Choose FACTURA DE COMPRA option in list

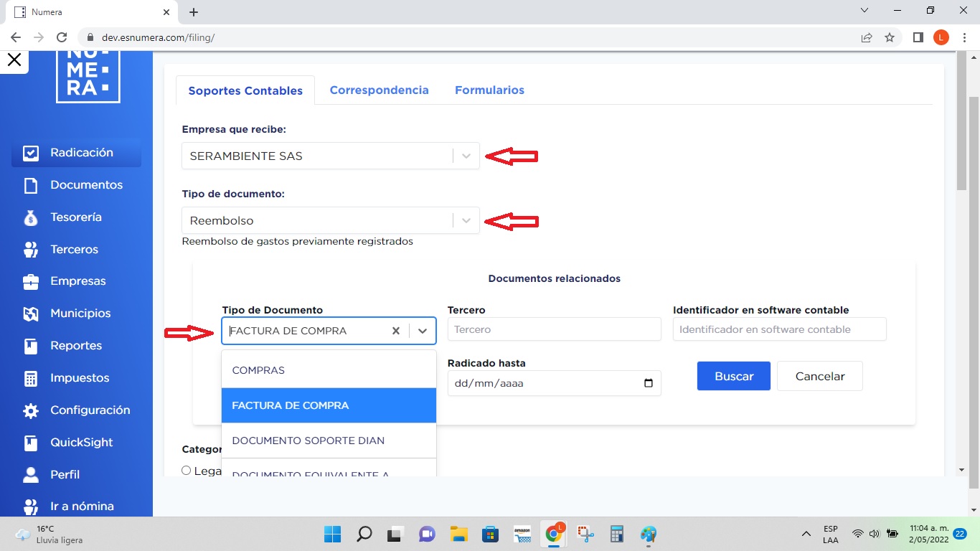329,405
